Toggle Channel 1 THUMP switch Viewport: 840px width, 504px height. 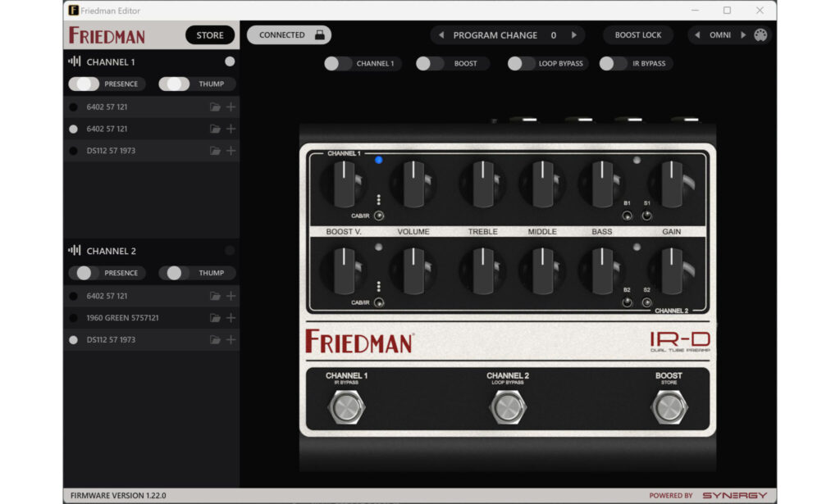[174, 84]
